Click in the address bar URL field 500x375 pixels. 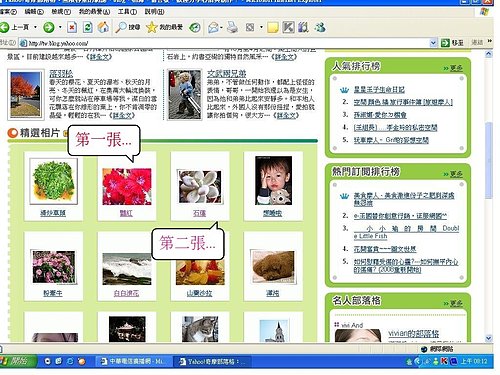(x=228, y=43)
